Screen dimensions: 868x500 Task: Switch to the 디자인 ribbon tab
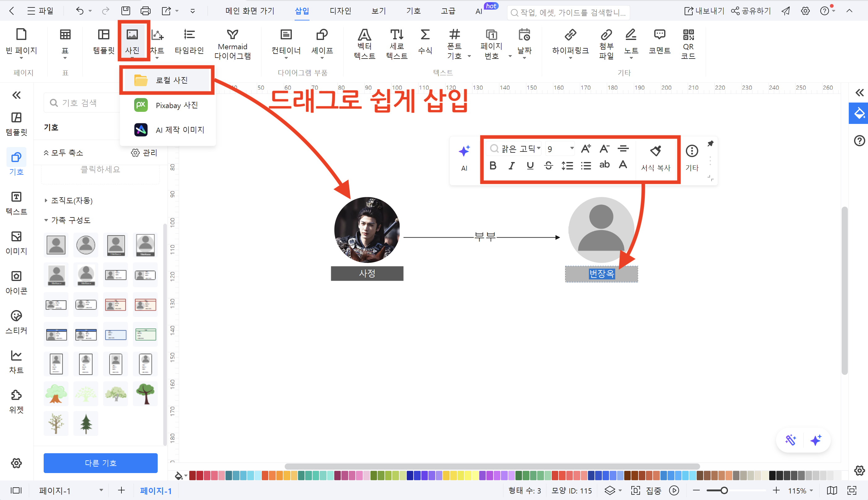click(340, 11)
